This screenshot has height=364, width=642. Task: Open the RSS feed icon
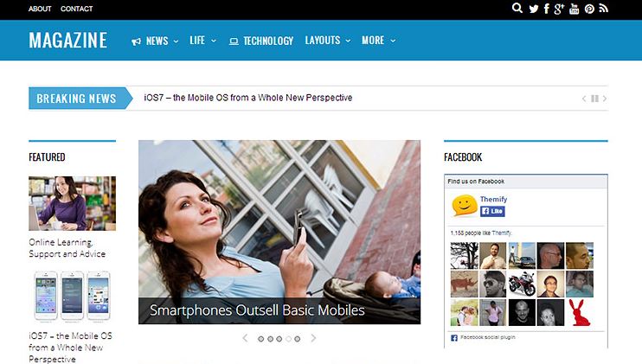[x=603, y=9]
